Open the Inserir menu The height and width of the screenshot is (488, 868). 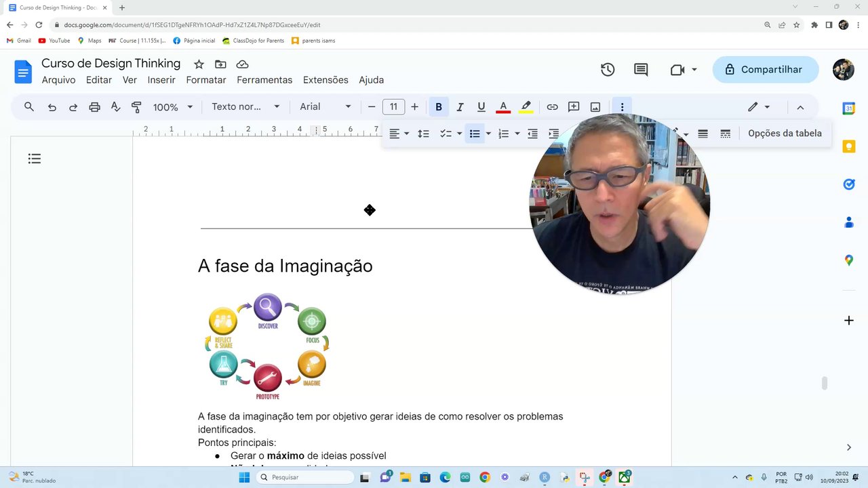tap(161, 80)
